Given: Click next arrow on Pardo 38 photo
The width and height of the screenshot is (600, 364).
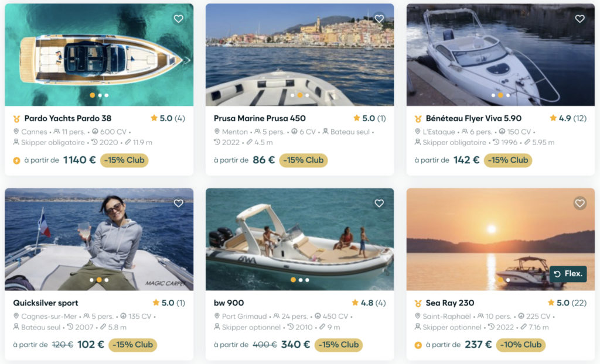Looking at the screenshot, I should tap(186, 59).
